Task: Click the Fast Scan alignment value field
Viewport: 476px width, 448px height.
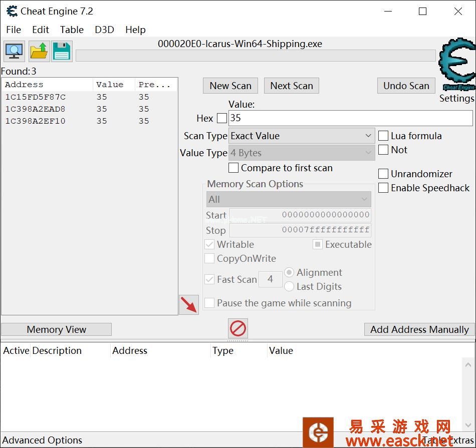Action: tap(270, 279)
